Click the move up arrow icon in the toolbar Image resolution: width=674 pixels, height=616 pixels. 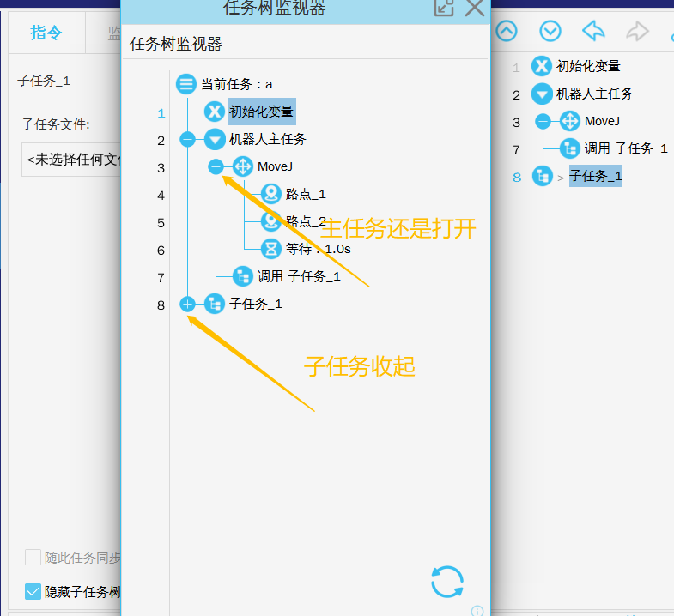[x=507, y=32]
